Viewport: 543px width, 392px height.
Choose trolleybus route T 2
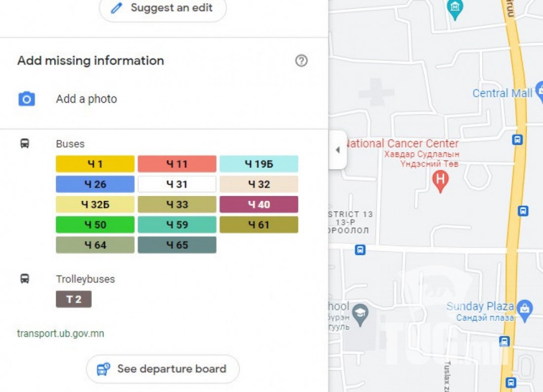(74, 299)
